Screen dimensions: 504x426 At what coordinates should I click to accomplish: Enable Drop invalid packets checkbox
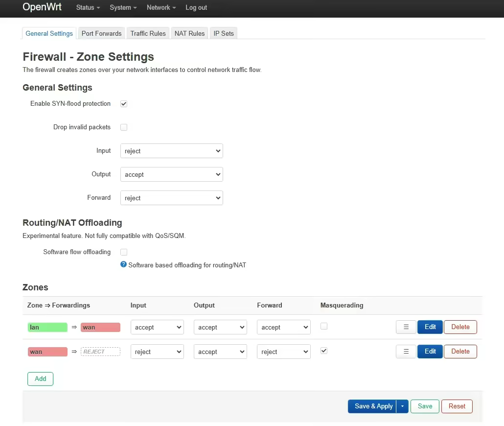(124, 127)
